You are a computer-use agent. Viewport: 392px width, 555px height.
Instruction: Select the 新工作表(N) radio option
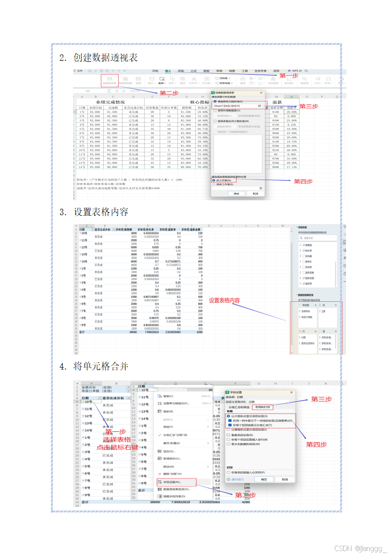click(x=214, y=180)
